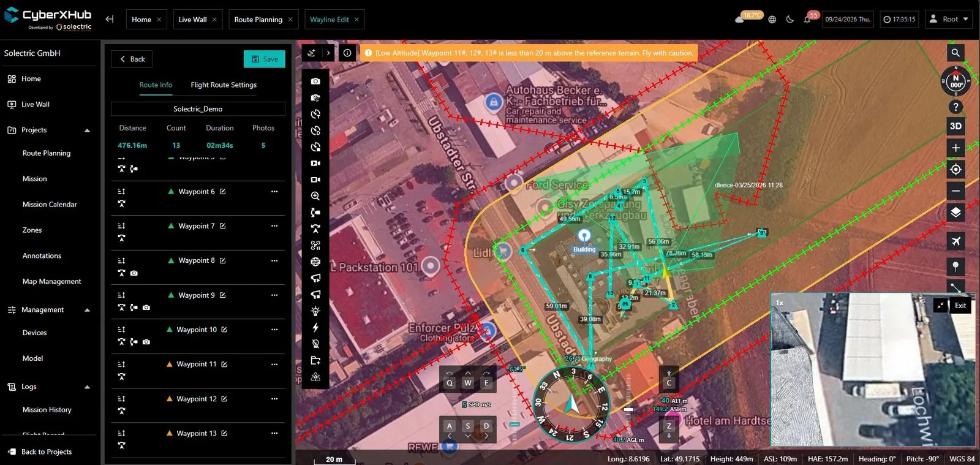The image size is (980, 465).
Task: Select Mission Calendar in the sidebar
Action: (50, 205)
